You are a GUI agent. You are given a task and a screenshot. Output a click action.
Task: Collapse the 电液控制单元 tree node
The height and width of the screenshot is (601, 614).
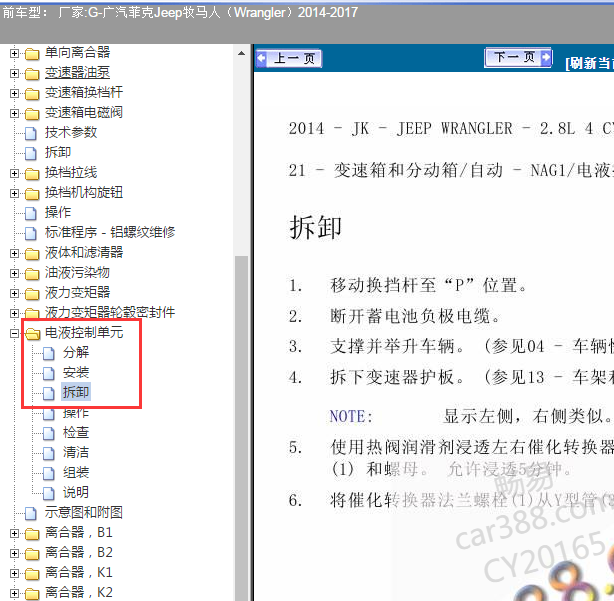click(14, 333)
